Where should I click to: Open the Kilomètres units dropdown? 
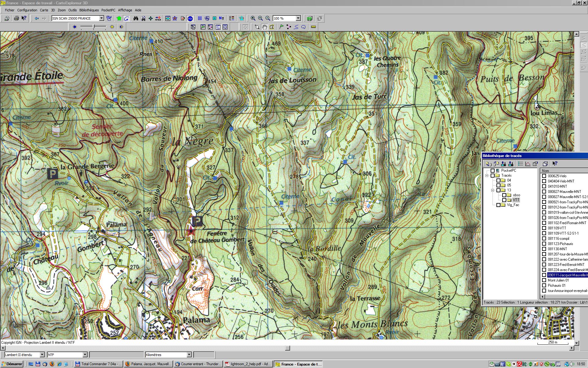pyautogui.click(x=189, y=355)
